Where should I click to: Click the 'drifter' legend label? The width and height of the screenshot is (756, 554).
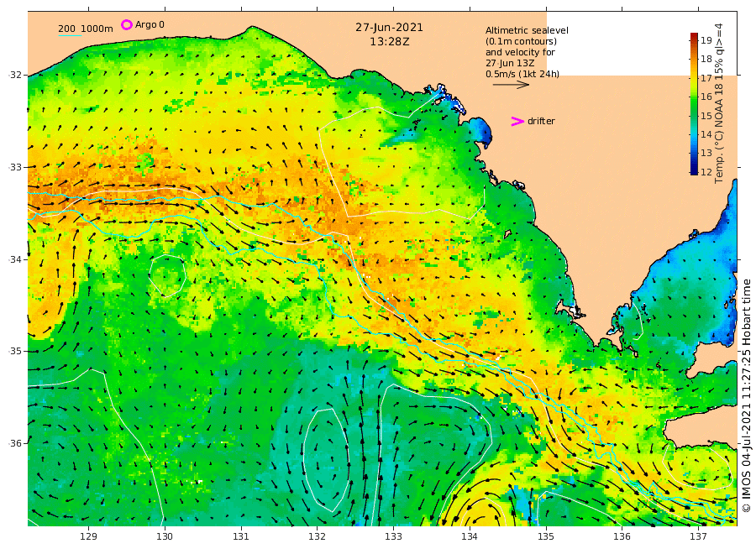pos(541,122)
